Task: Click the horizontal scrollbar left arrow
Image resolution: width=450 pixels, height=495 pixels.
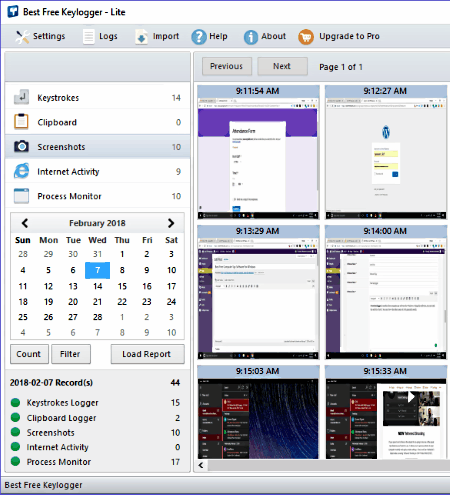Action: [201, 465]
